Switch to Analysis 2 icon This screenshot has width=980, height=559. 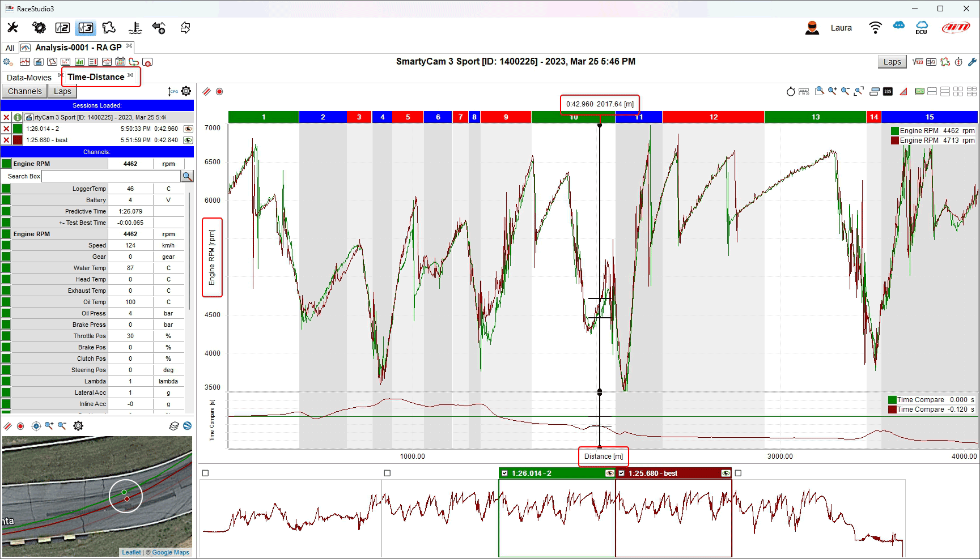coord(62,28)
